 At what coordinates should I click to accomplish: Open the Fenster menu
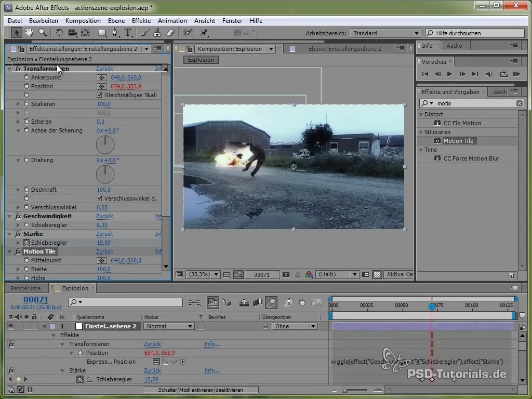tap(232, 21)
